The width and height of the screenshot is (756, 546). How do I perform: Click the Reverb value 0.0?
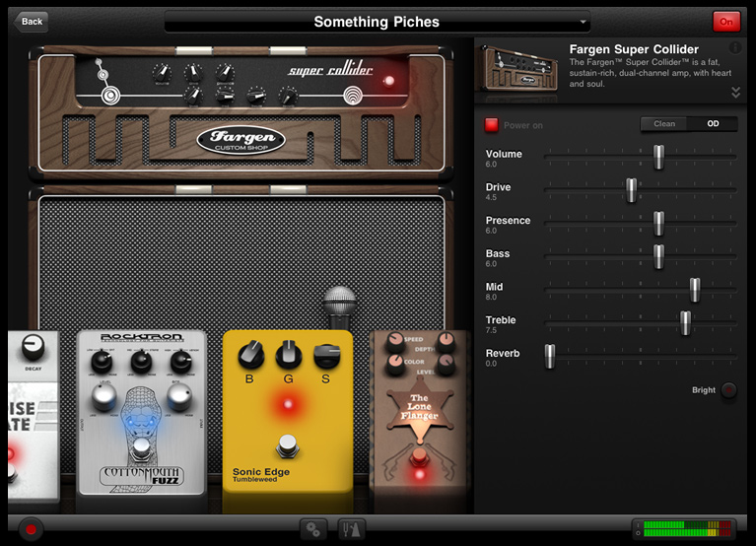(491, 364)
